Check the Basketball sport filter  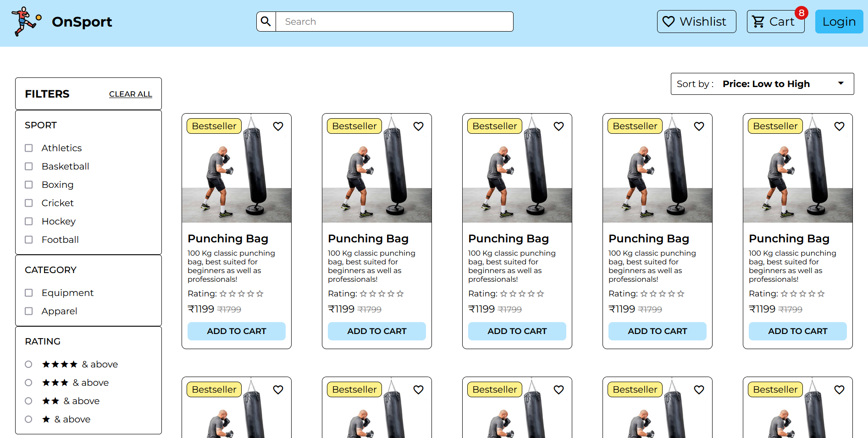tap(28, 166)
